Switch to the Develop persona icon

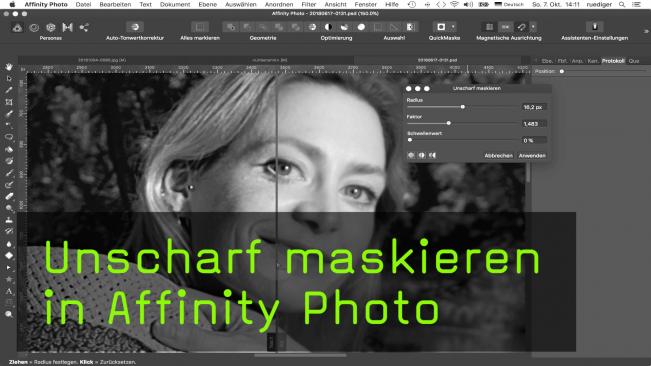tap(51, 27)
